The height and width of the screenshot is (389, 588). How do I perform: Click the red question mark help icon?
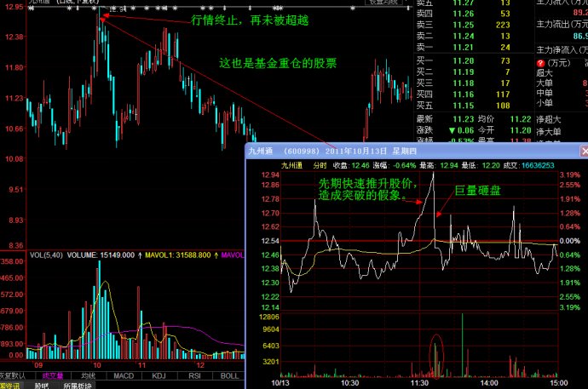[x=539, y=62]
